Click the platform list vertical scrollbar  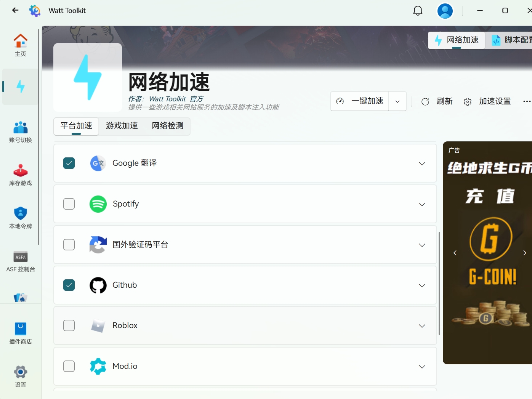tap(439, 283)
